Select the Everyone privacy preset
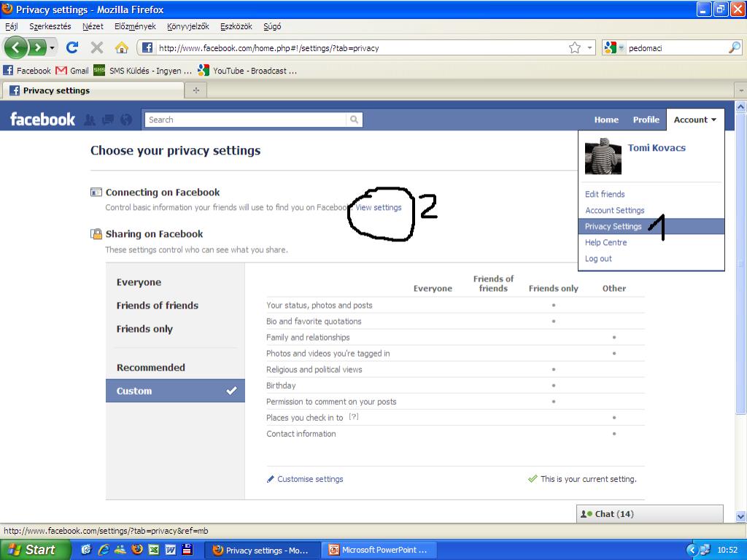Viewport: 747px width, 560px height. click(x=139, y=282)
